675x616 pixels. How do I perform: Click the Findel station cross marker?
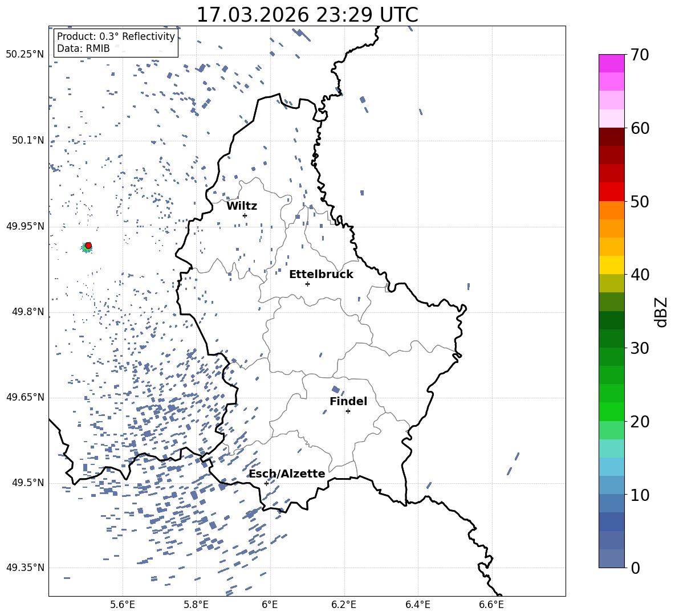pyautogui.click(x=348, y=411)
